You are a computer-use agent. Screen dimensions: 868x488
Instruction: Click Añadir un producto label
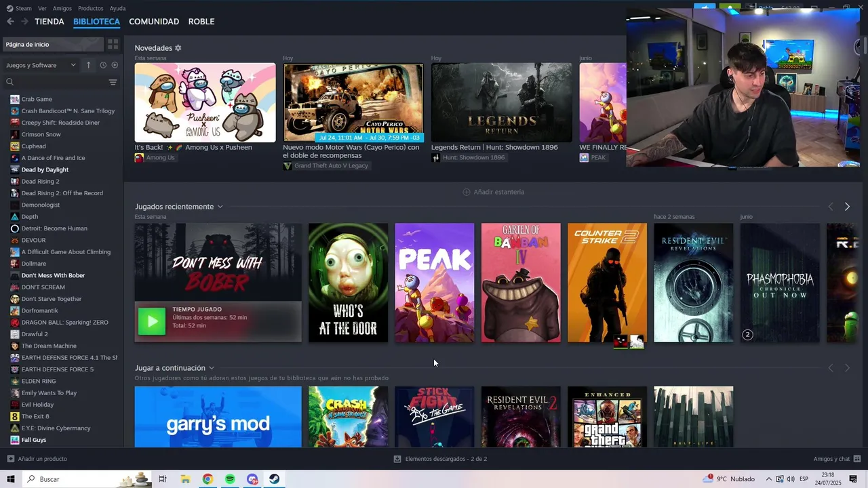[43, 459]
